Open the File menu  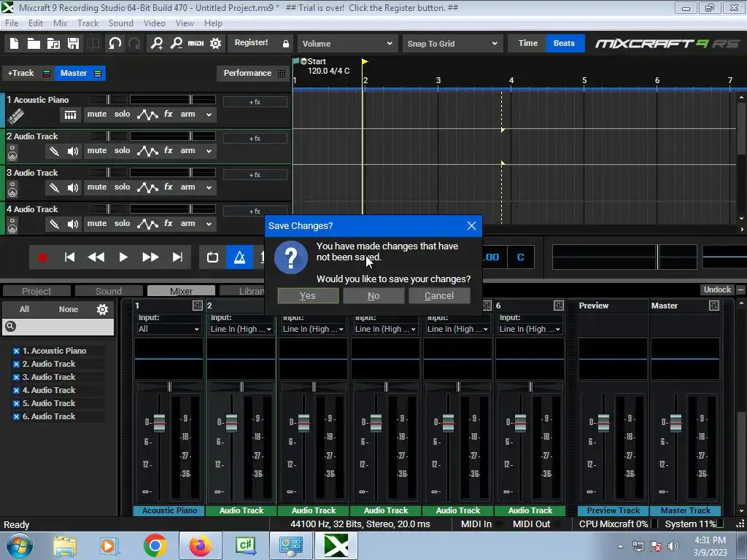point(12,23)
